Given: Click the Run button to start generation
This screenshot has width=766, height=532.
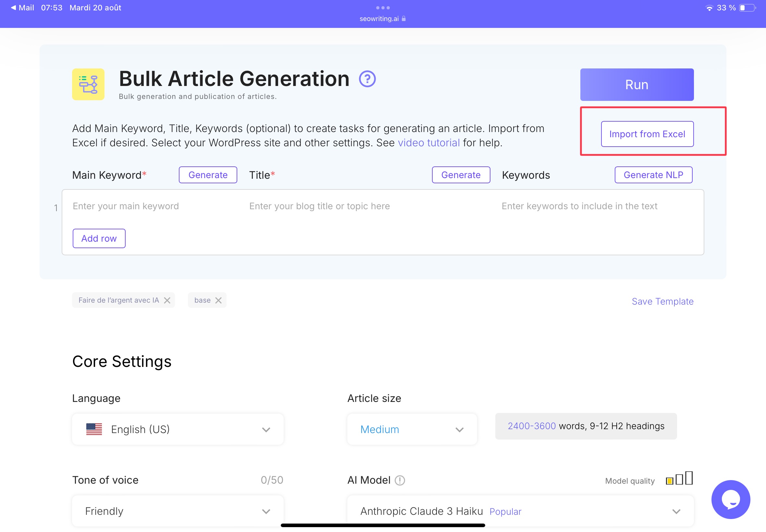Looking at the screenshot, I should [x=637, y=84].
